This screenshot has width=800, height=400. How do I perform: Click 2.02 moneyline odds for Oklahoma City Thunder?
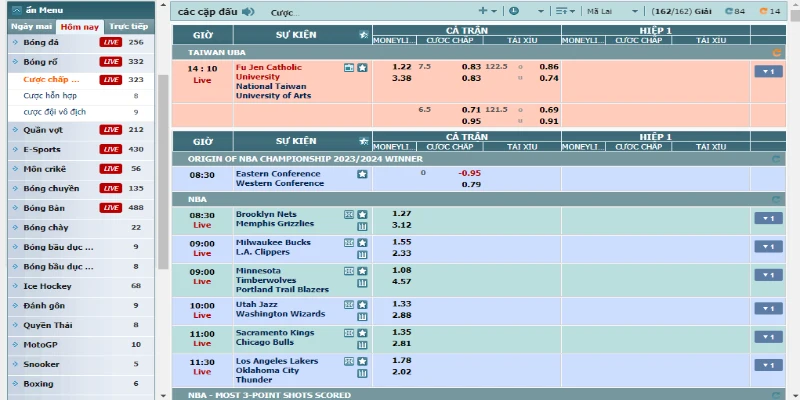point(402,371)
